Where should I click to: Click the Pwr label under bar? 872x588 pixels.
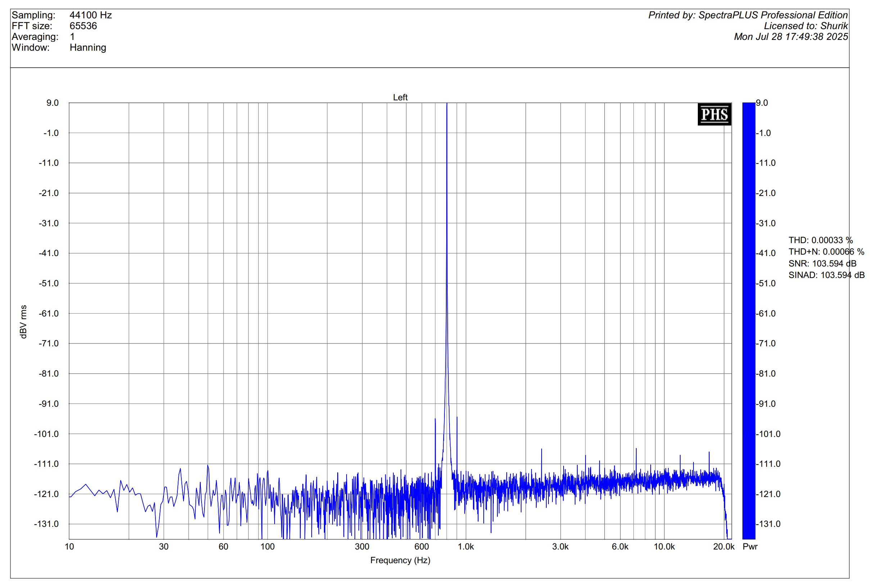(x=750, y=546)
